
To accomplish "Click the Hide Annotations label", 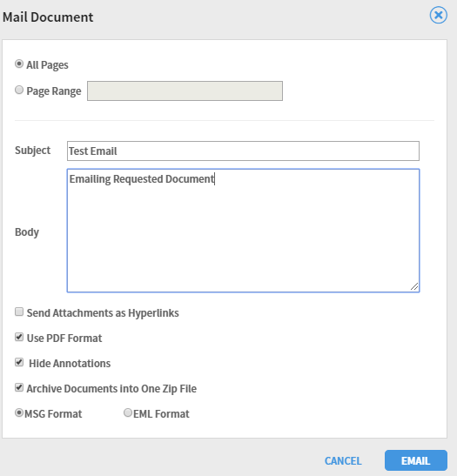I will tap(70, 364).
